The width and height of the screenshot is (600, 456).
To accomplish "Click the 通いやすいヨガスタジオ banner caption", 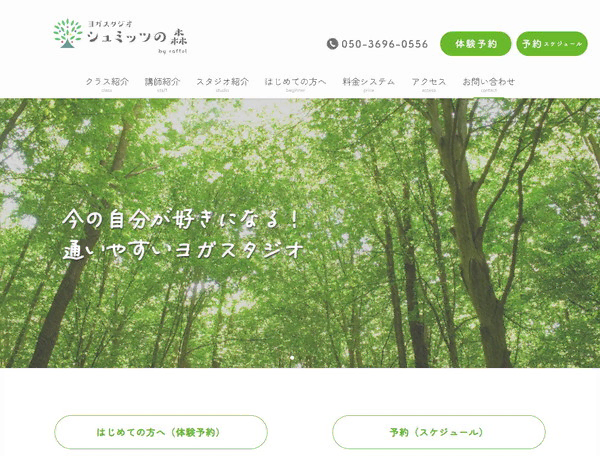I will coord(183,250).
